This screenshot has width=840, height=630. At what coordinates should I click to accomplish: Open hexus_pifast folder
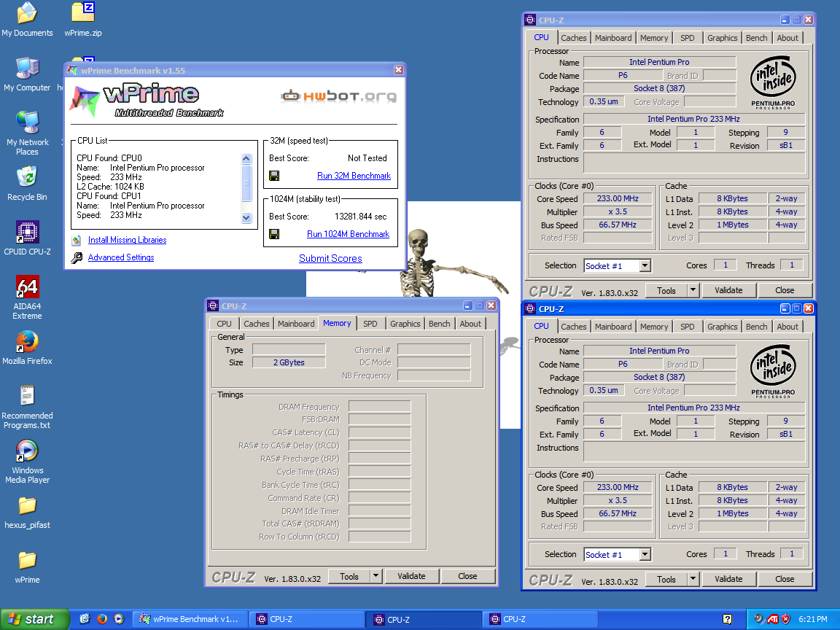point(27,513)
